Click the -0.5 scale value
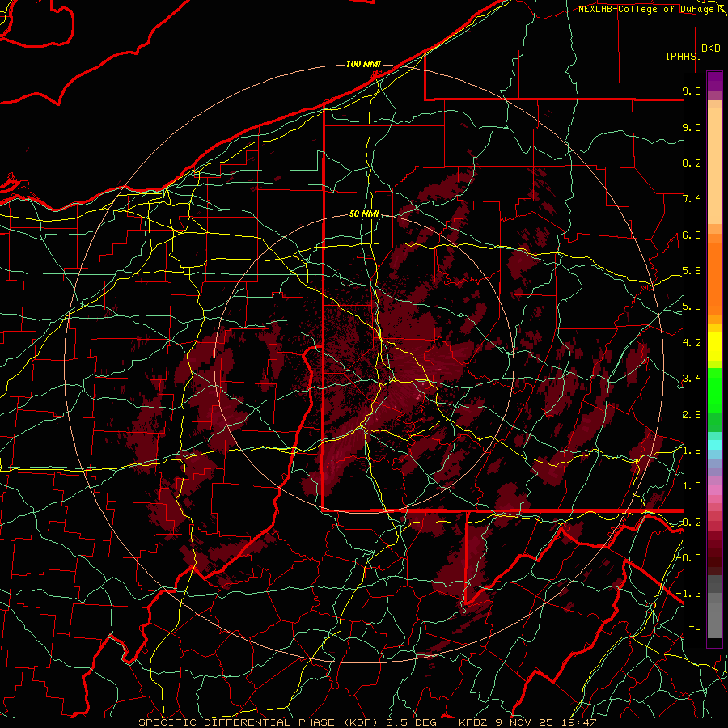The height and width of the screenshot is (728, 728). pyautogui.click(x=689, y=557)
